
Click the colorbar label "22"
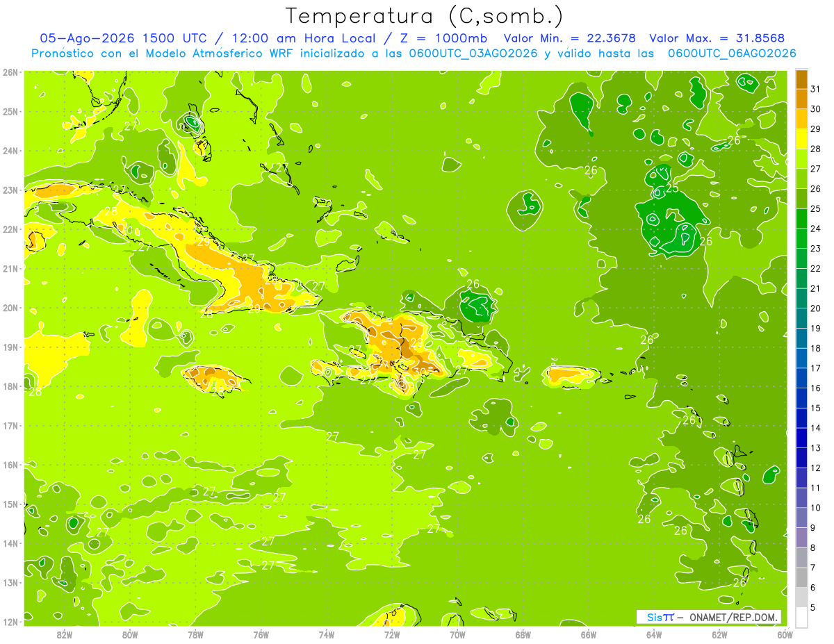click(817, 269)
